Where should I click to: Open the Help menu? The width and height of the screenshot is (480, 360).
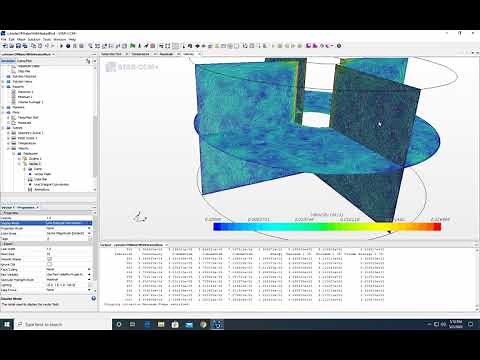tap(72, 39)
